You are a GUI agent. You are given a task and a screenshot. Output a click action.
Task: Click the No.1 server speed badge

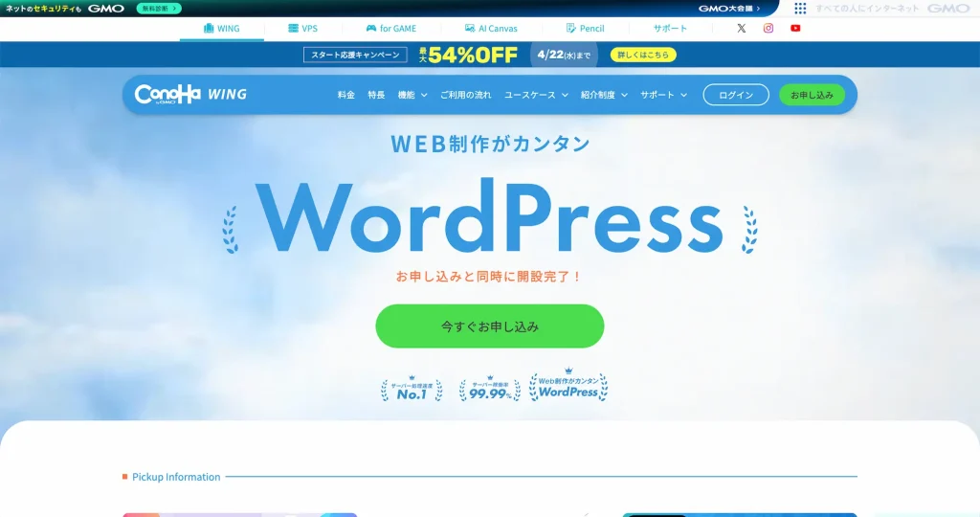412,389
